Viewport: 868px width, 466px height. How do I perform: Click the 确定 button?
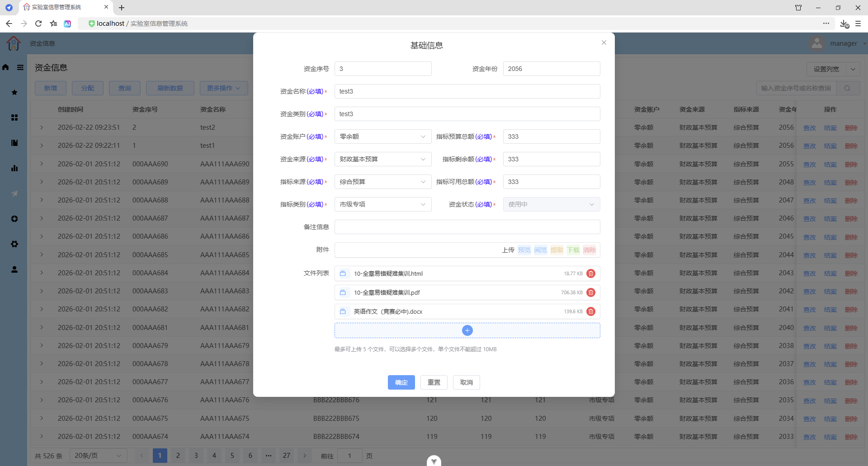click(401, 382)
